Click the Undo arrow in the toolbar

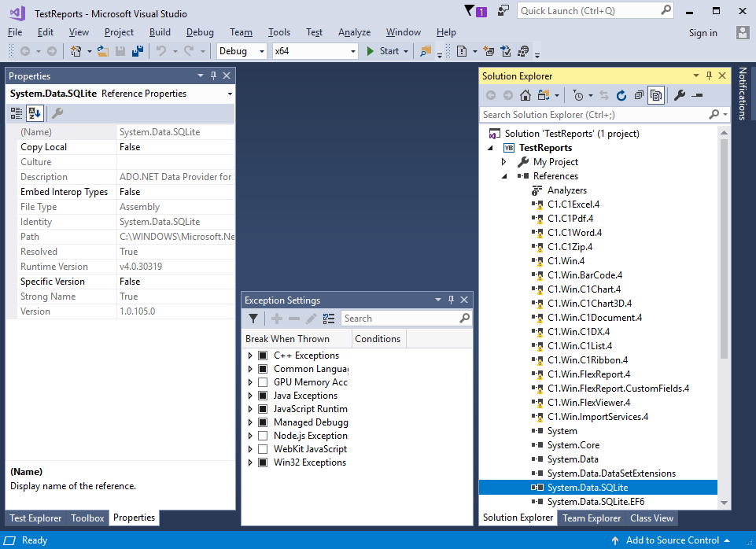(161, 51)
